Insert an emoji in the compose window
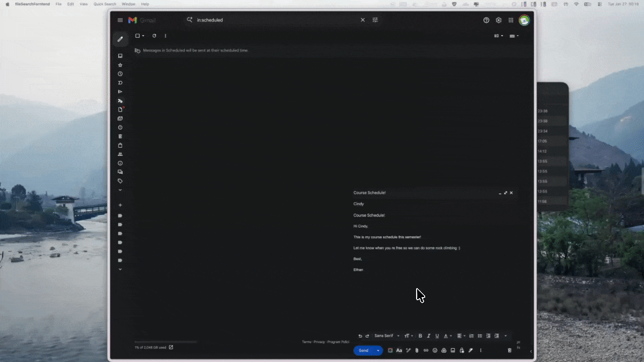The width and height of the screenshot is (644, 362). 435,350
